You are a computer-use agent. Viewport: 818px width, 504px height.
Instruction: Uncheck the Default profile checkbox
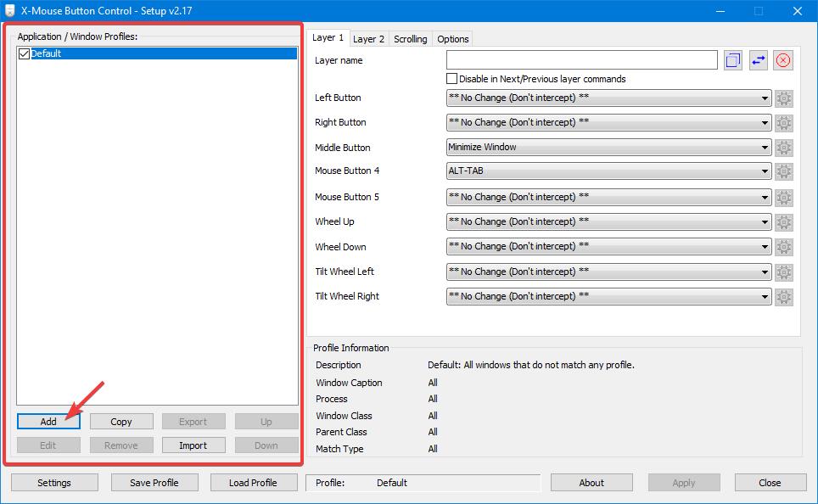click(x=24, y=53)
